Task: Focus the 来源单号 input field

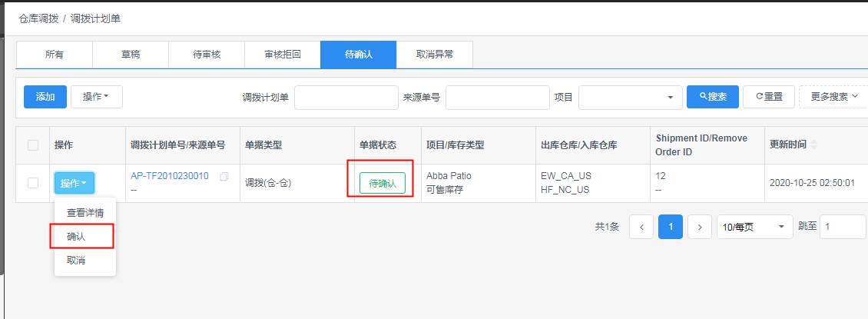Action: [x=498, y=98]
